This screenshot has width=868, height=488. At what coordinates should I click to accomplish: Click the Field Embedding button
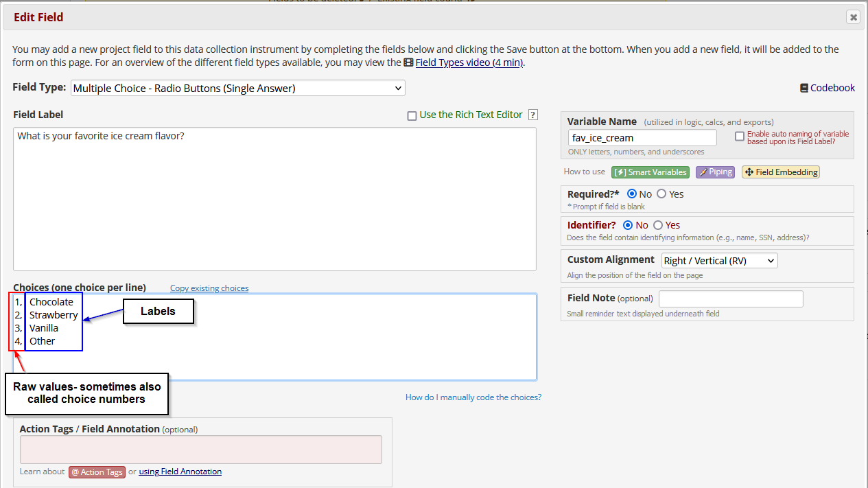click(x=780, y=172)
